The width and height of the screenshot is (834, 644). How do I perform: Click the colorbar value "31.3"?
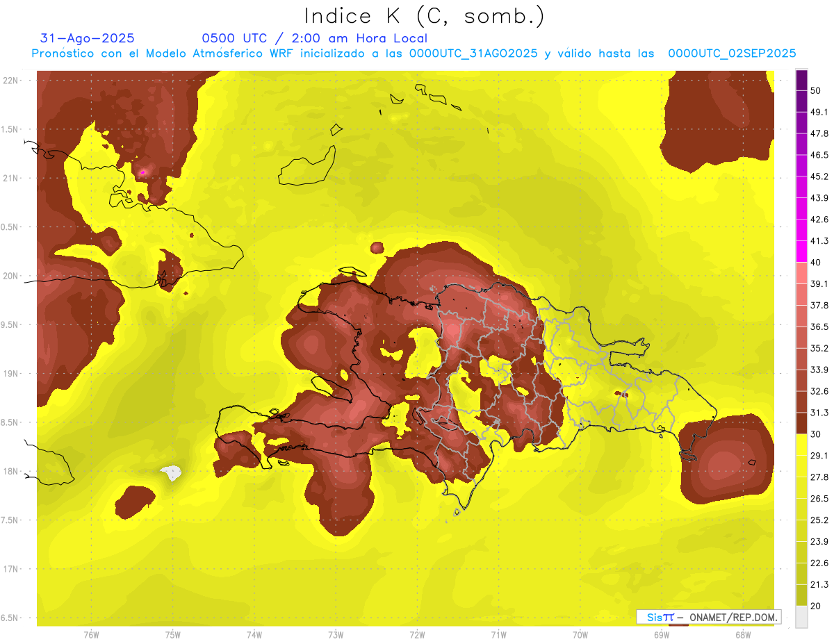point(819,413)
